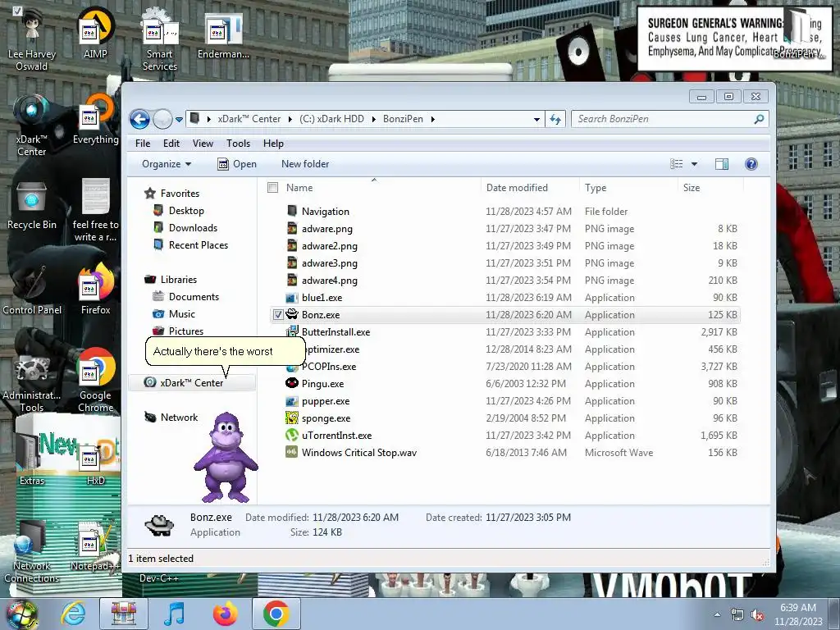Viewport: 840px width, 630px height.
Task: Select the Pingu.exe penguin icon
Action: [291, 384]
